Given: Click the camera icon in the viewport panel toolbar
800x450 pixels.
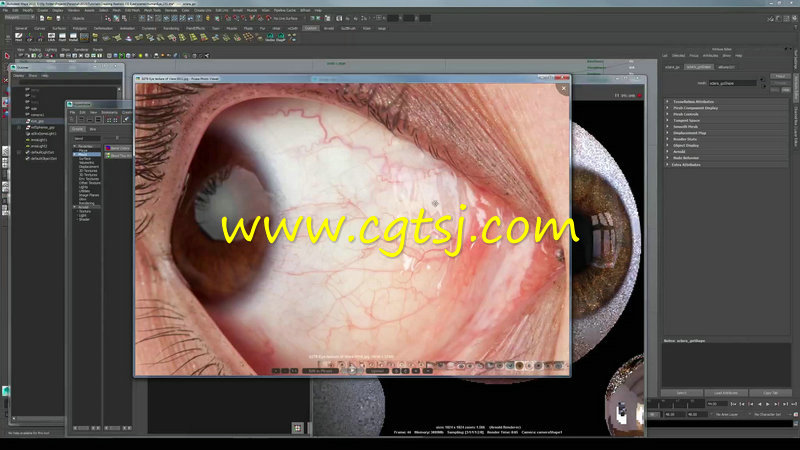Looking at the screenshot, I should (21, 55).
